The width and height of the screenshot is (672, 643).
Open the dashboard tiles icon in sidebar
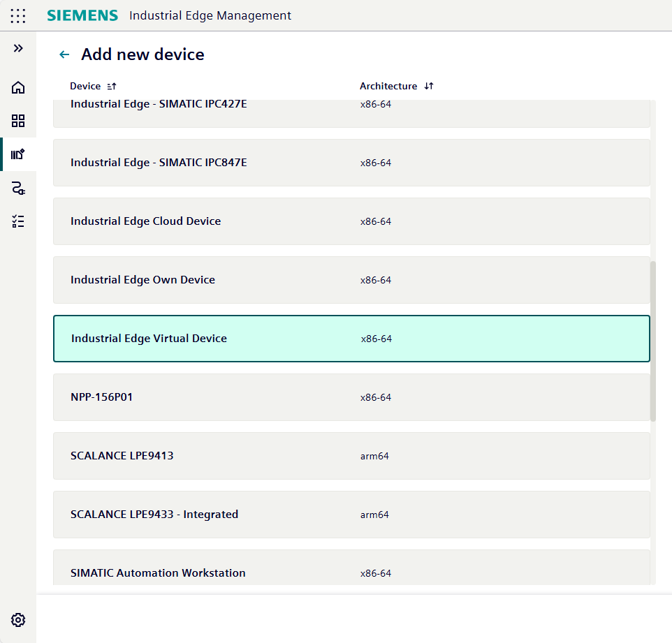18,121
